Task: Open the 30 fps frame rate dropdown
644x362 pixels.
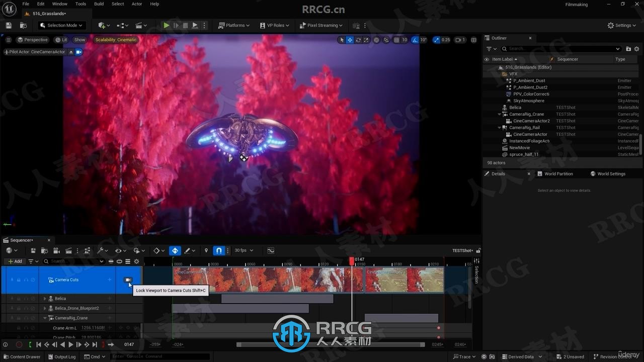Action: [244, 250]
